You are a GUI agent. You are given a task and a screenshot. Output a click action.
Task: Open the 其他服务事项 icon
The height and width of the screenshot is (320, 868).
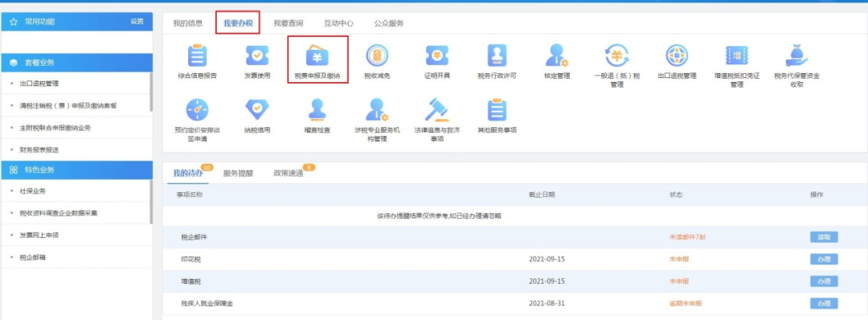[497, 110]
